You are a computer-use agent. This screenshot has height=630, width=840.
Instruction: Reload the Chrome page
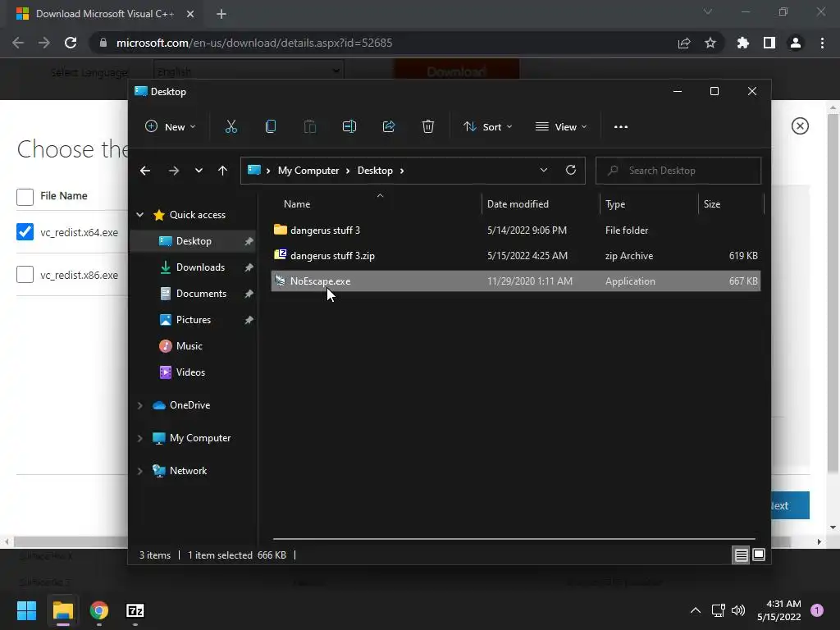click(x=71, y=43)
